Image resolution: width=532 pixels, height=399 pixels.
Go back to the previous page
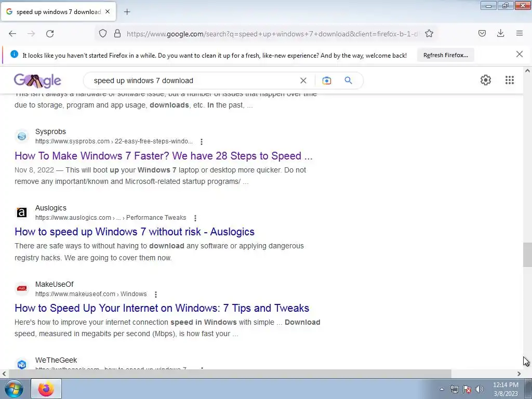coord(12,34)
